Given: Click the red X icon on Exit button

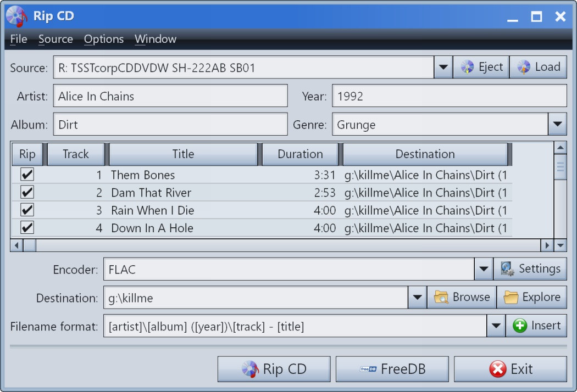Looking at the screenshot, I should [x=497, y=369].
